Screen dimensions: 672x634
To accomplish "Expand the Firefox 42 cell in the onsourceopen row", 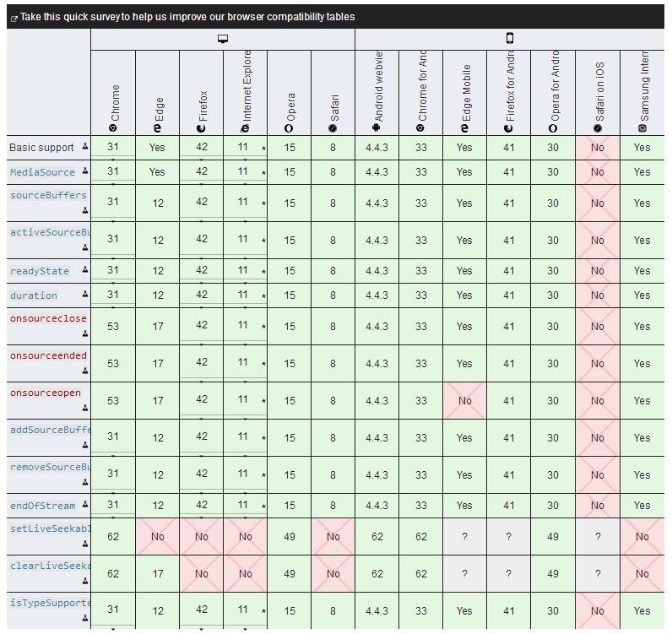I will click(x=201, y=400).
